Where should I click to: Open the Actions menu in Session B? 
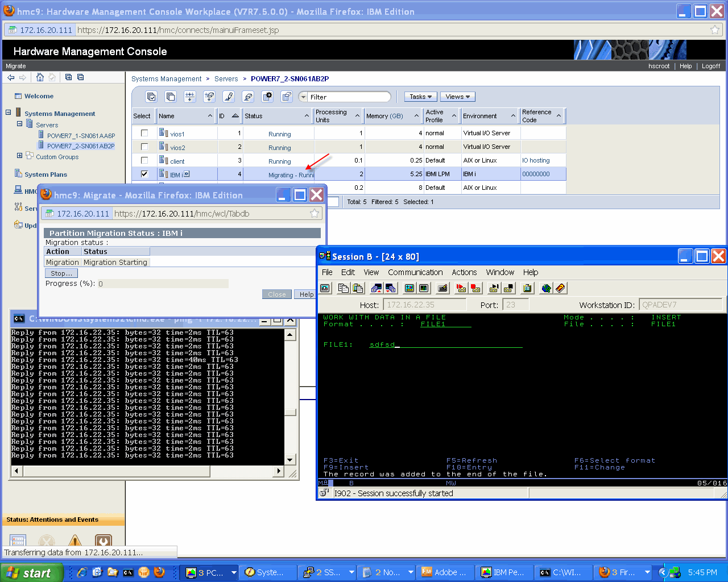pyautogui.click(x=464, y=272)
